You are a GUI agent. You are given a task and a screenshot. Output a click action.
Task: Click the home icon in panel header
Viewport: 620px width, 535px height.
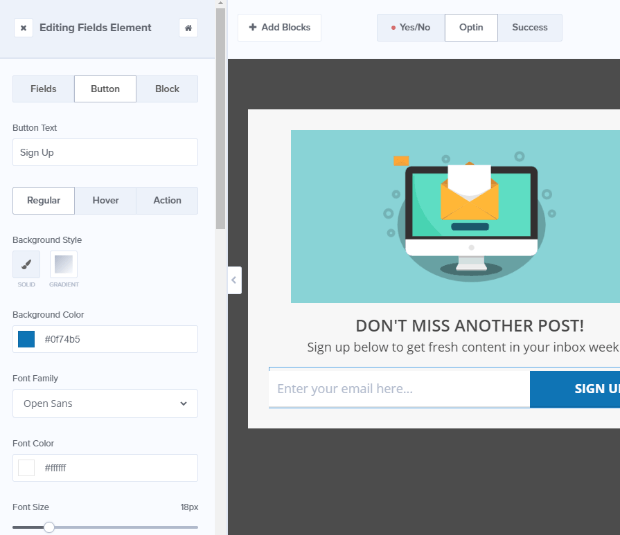click(x=188, y=28)
